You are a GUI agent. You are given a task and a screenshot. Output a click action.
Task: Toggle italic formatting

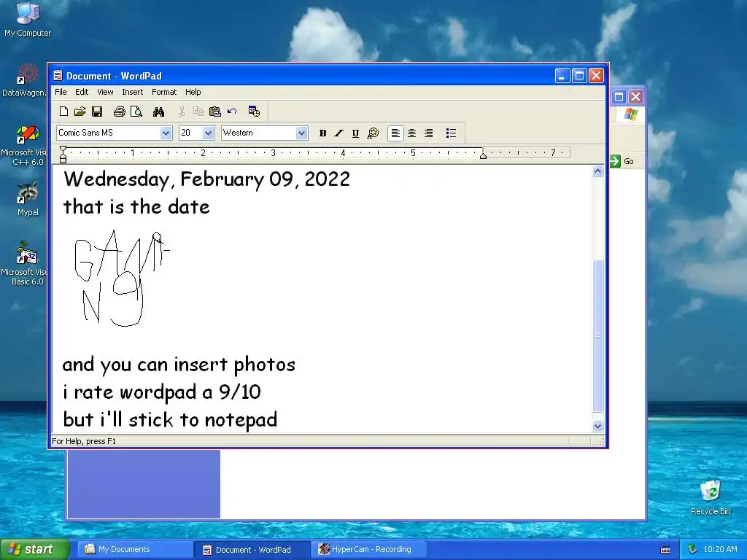point(338,133)
